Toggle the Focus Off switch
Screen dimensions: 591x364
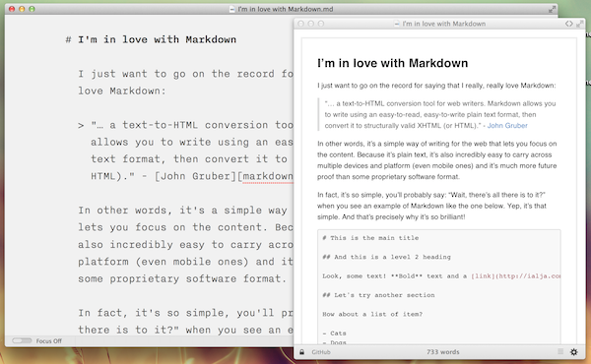[x=22, y=341]
